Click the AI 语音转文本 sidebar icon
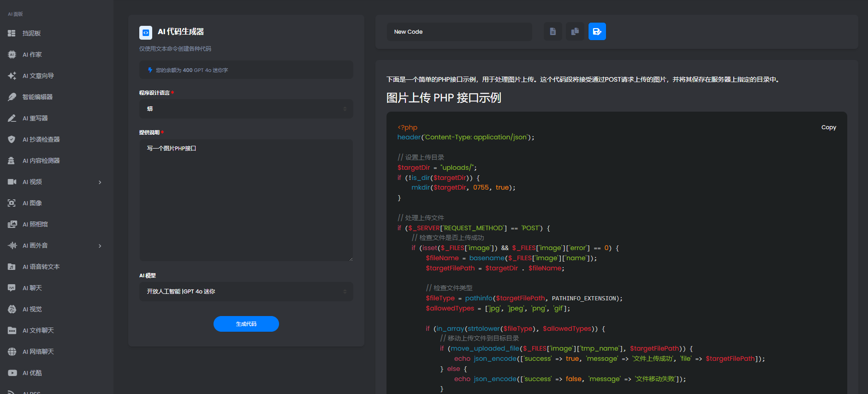 12,267
